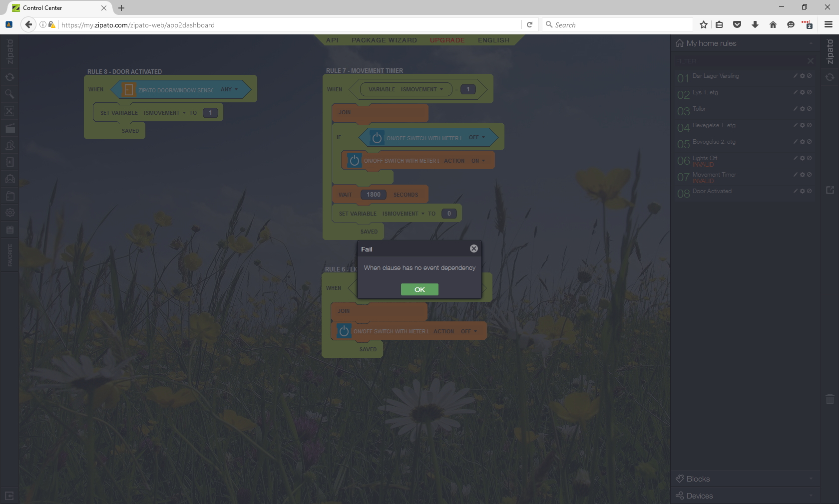Click OK in the Fail dialog

[x=419, y=289]
